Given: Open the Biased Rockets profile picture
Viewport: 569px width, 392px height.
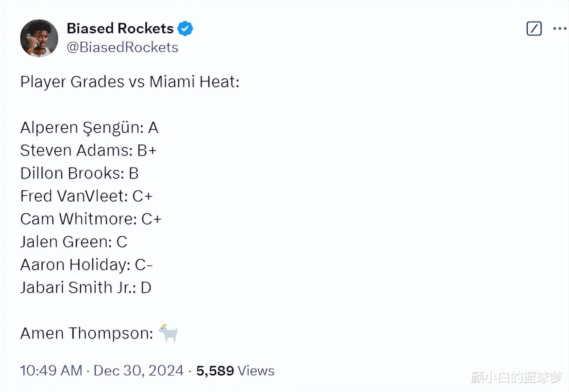Looking at the screenshot, I should pos(39,38).
